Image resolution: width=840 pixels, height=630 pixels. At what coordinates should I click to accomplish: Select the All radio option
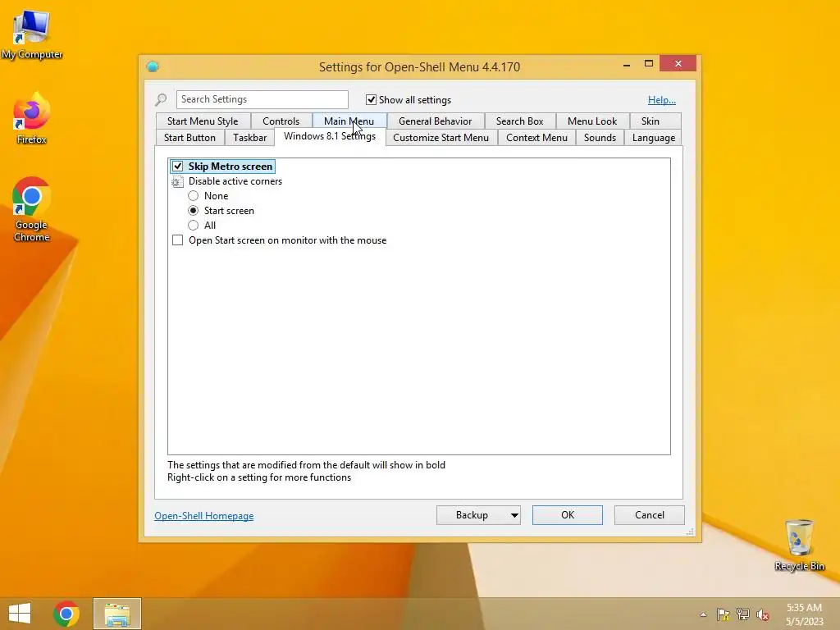tap(194, 226)
